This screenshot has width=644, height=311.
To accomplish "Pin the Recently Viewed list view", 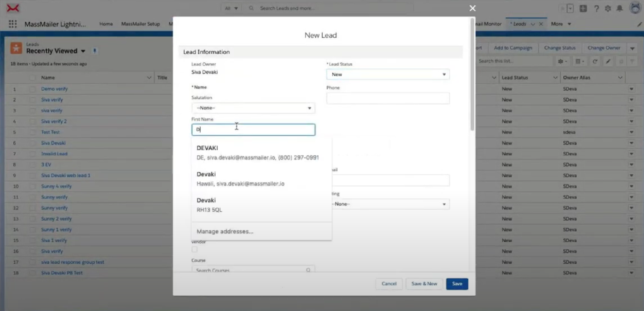I will pos(94,51).
